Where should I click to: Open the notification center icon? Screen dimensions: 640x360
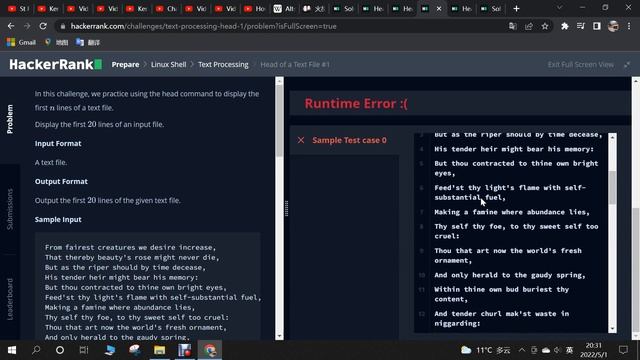[x=623, y=350]
